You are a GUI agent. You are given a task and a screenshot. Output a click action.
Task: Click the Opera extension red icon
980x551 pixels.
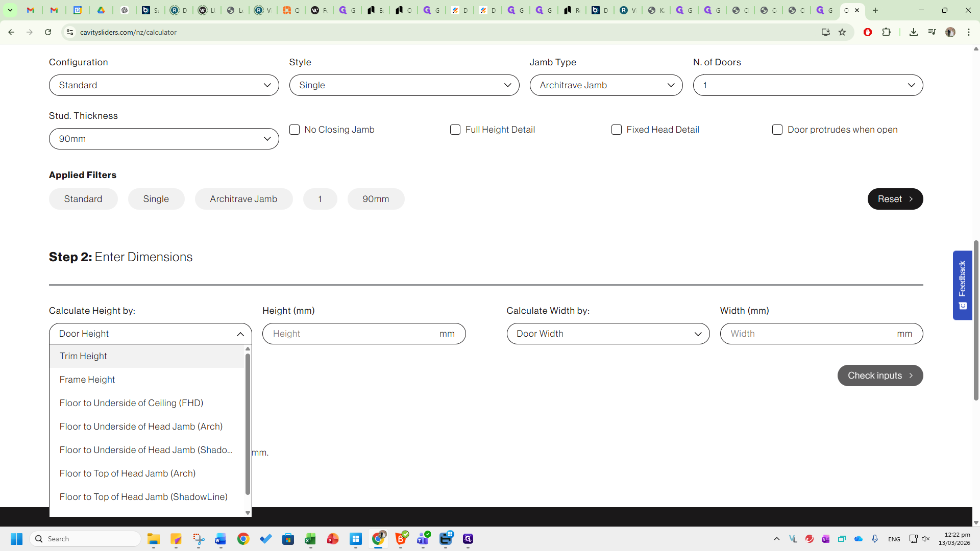(x=867, y=32)
